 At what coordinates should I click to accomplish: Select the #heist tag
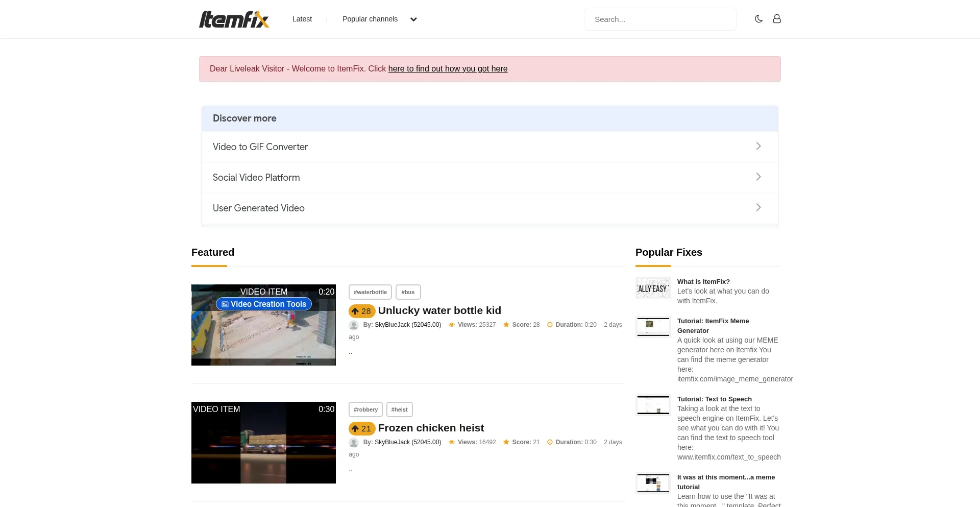(400, 409)
